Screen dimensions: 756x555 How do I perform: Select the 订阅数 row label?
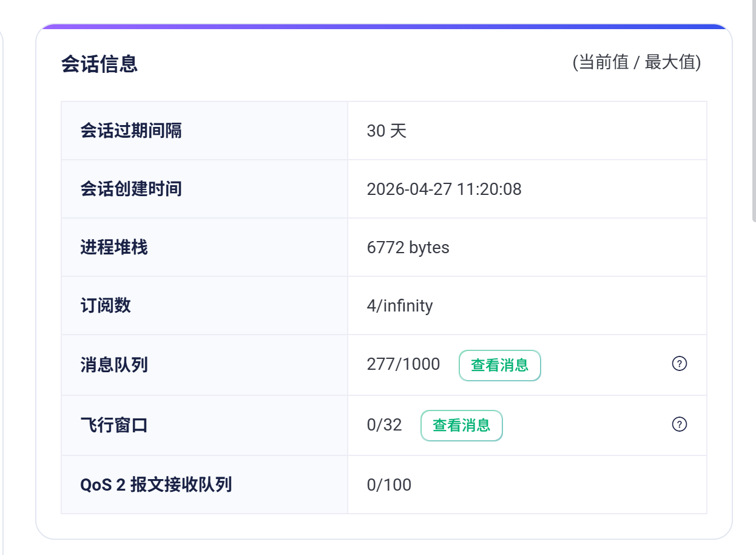coord(106,305)
